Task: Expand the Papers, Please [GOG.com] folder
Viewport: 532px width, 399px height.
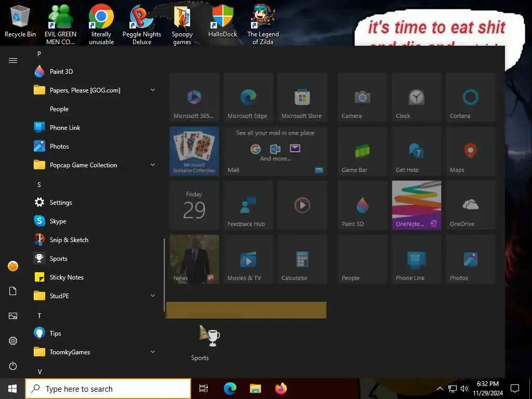Action: pyautogui.click(x=153, y=90)
